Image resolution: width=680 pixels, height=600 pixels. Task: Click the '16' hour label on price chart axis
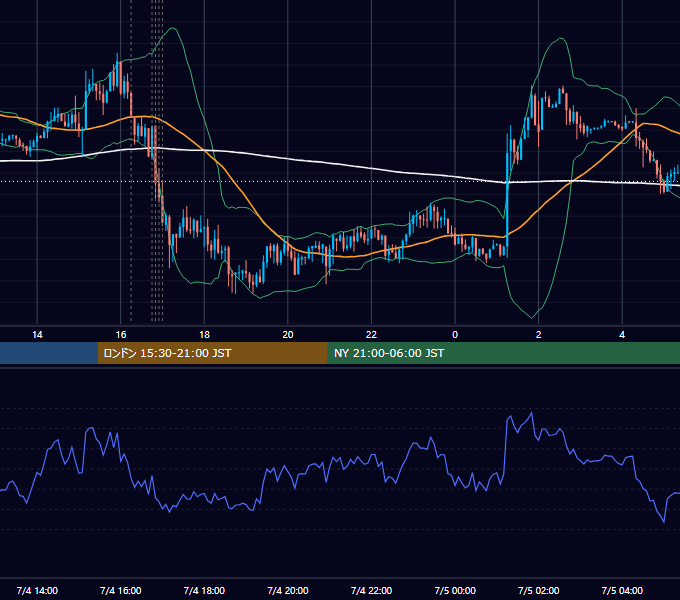121,335
